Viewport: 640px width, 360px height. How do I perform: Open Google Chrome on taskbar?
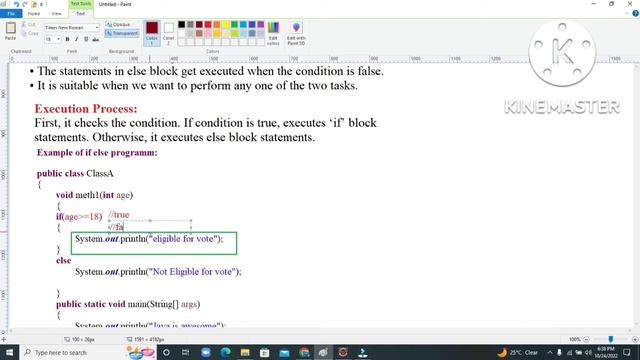tap(304, 352)
